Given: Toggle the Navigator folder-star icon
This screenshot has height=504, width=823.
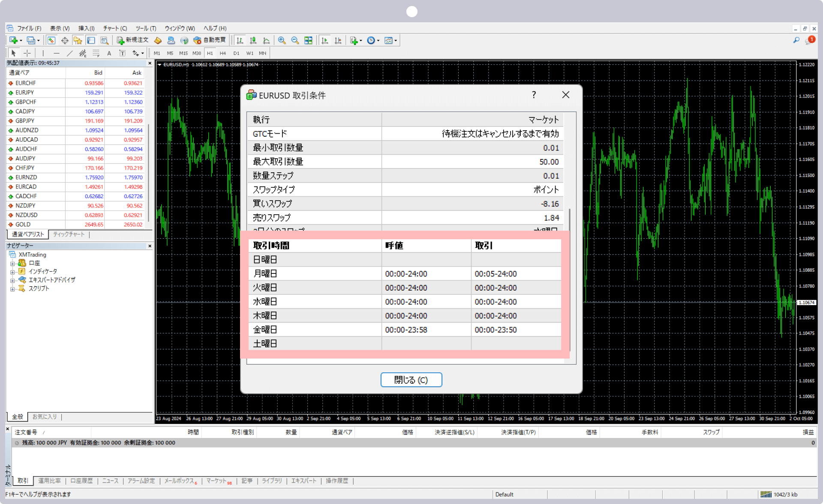Looking at the screenshot, I should [x=78, y=40].
